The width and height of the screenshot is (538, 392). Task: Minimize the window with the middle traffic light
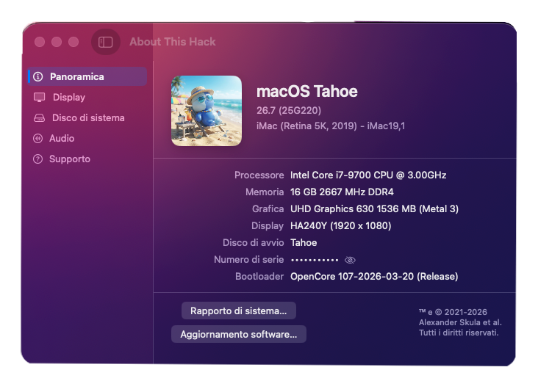point(57,42)
